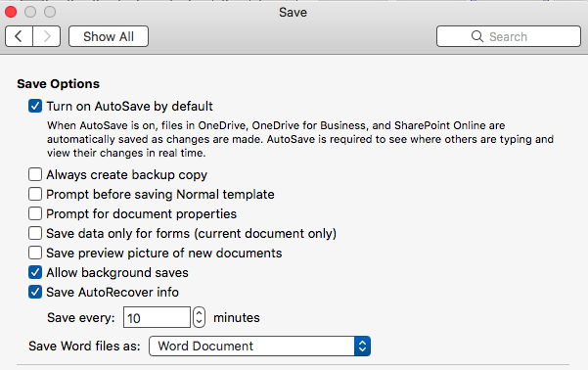The image size is (588, 370).
Task: Click the Save every label
Action: [80, 318]
